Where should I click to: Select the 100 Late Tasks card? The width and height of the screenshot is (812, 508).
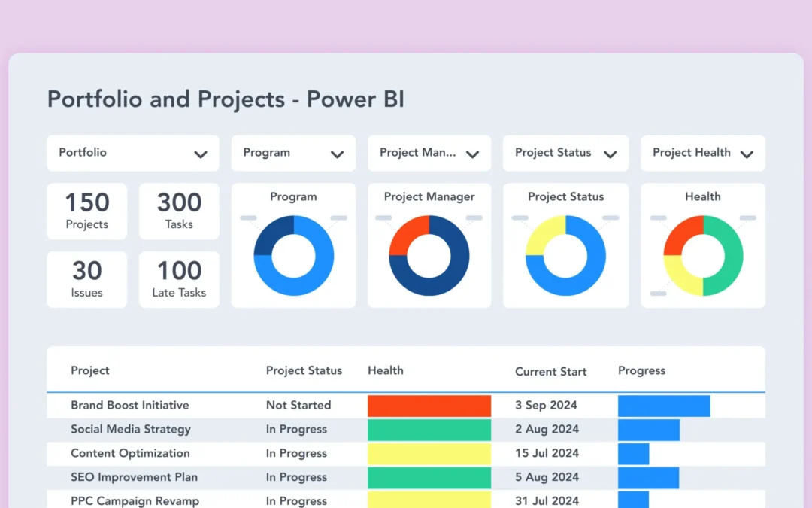point(179,278)
